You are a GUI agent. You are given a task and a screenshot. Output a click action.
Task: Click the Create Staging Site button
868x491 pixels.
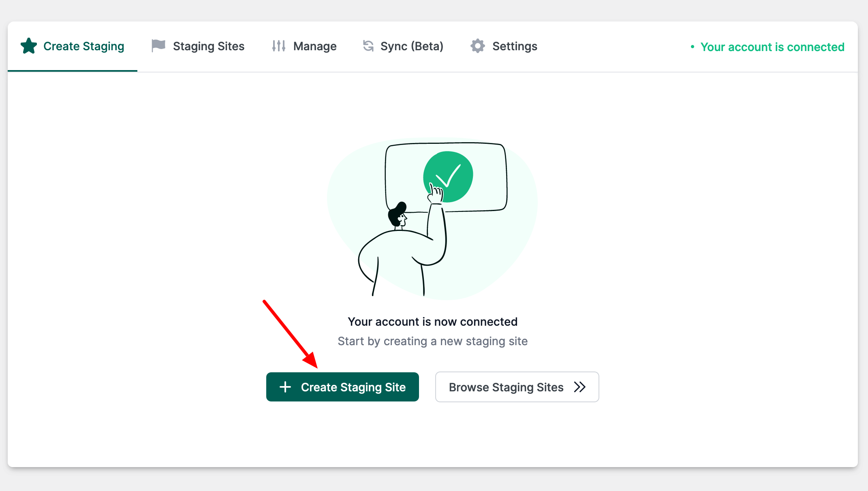point(342,387)
